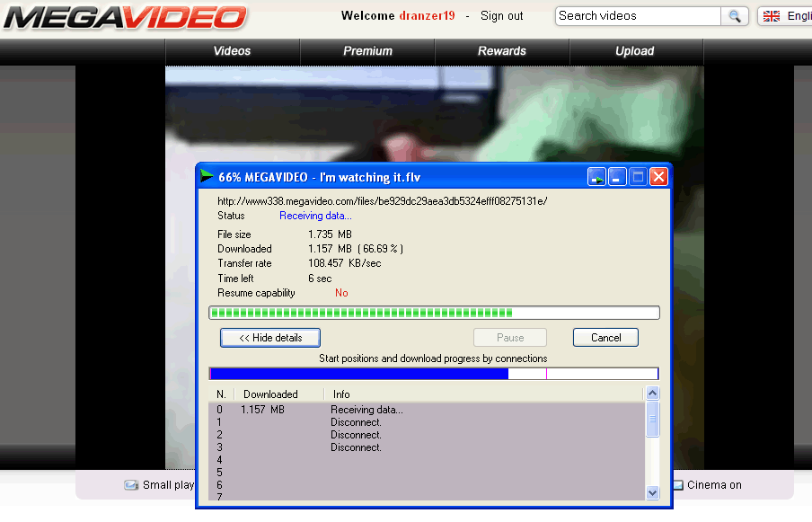This screenshot has height=522, width=812.
Task: Click the Time left 6 sec value
Action: point(320,279)
